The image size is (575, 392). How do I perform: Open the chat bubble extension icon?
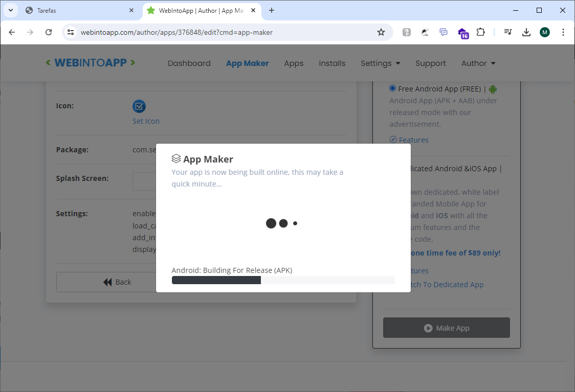(444, 32)
